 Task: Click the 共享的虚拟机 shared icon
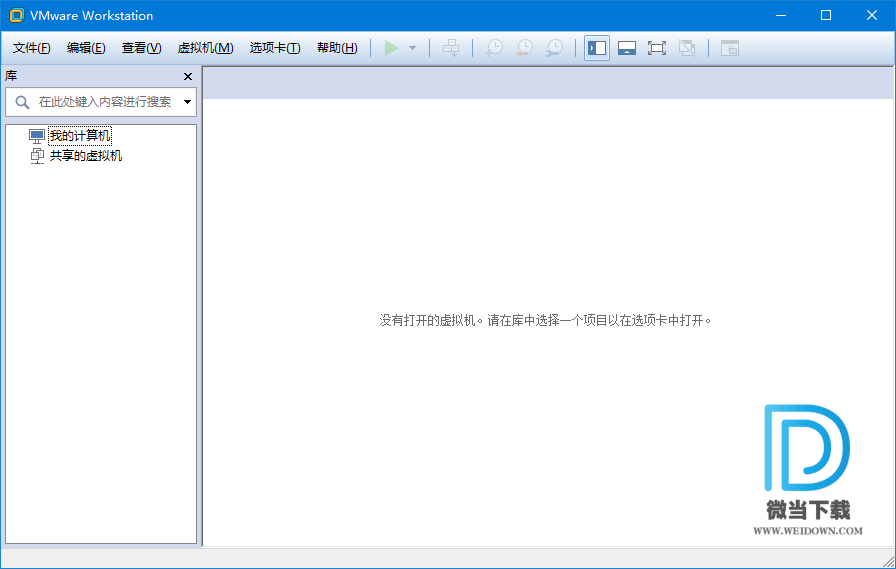pos(37,155)
